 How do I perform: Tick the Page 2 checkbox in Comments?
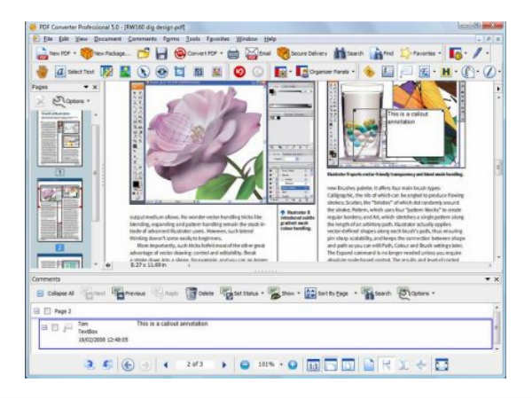[x=47, y=311]
